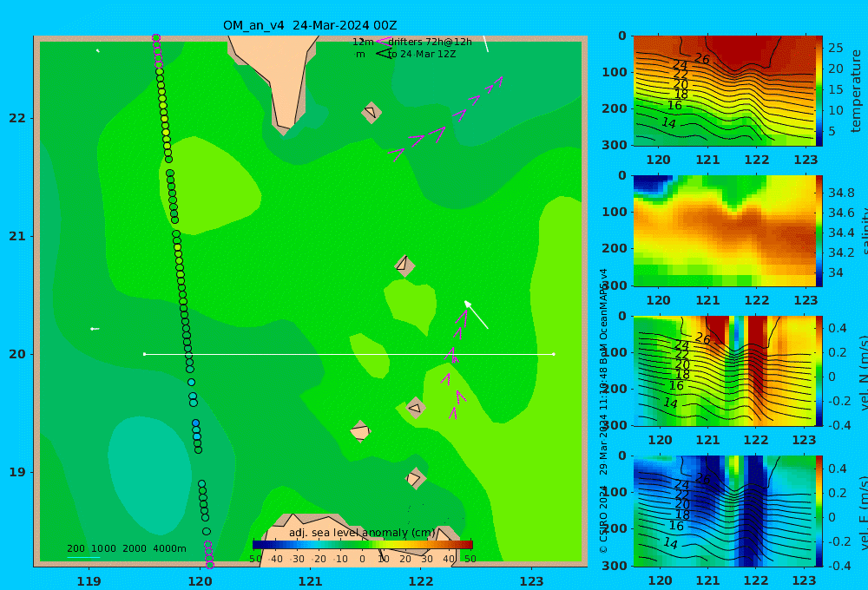Screen dimensions: 868x590
Task: Click the black arrowhead legend symbol
Action: (x=383, y=54)
